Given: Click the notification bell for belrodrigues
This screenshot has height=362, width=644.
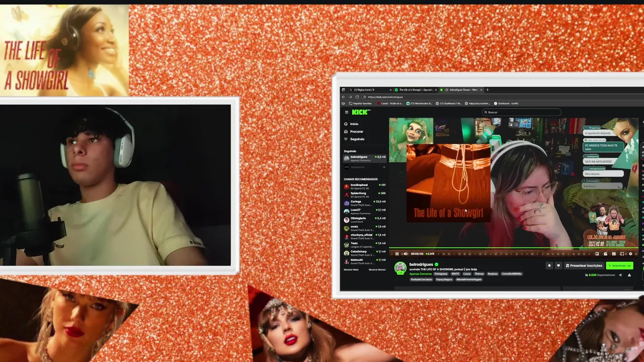Looking at the screenshot, I should coord(549,265).
